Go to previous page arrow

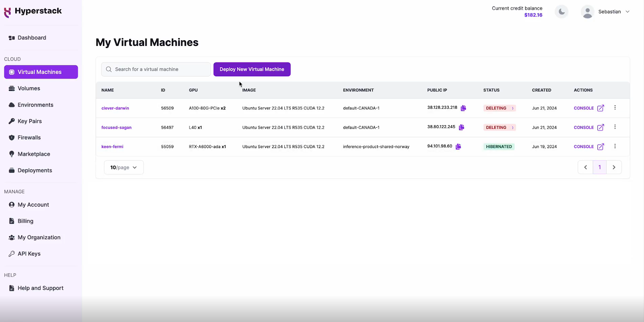(586, 167)
